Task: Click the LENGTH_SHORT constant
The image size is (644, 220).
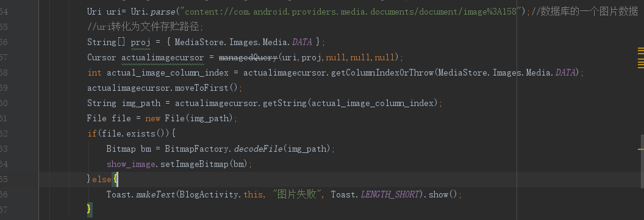Action: [390, 194]
